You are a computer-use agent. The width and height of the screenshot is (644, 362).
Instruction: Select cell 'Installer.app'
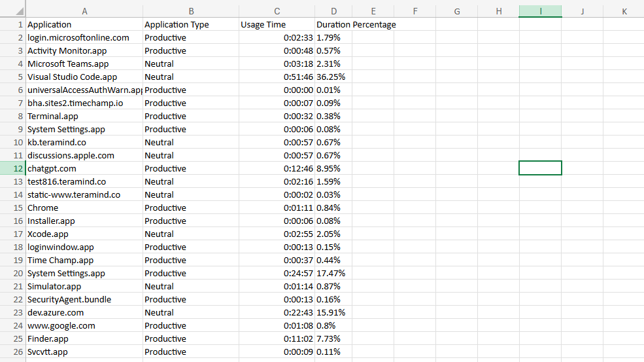click(84, 221)
